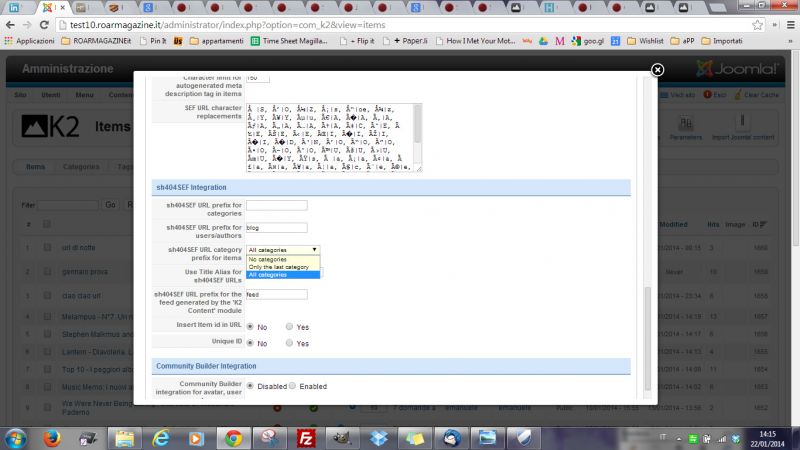Set Insert item id in URL to No
The width and height of the screenshot is (800, 450).
pos(250,327)
